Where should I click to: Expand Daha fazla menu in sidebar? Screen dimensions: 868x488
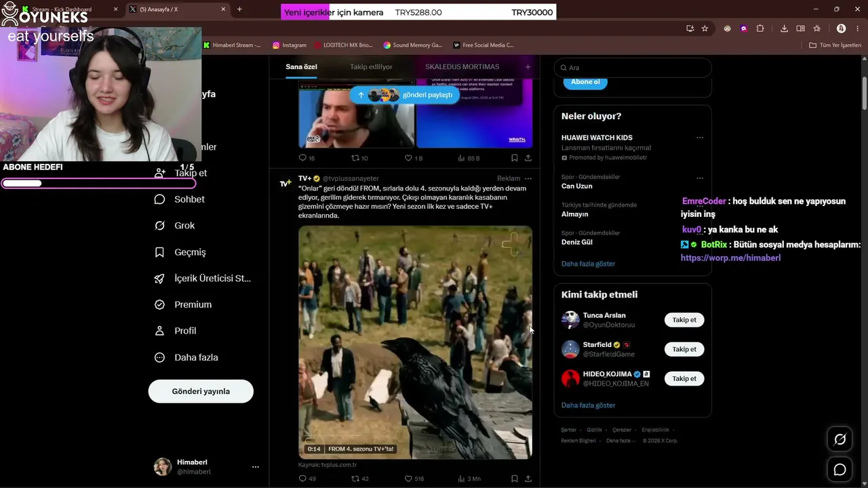tap(186, 357)
